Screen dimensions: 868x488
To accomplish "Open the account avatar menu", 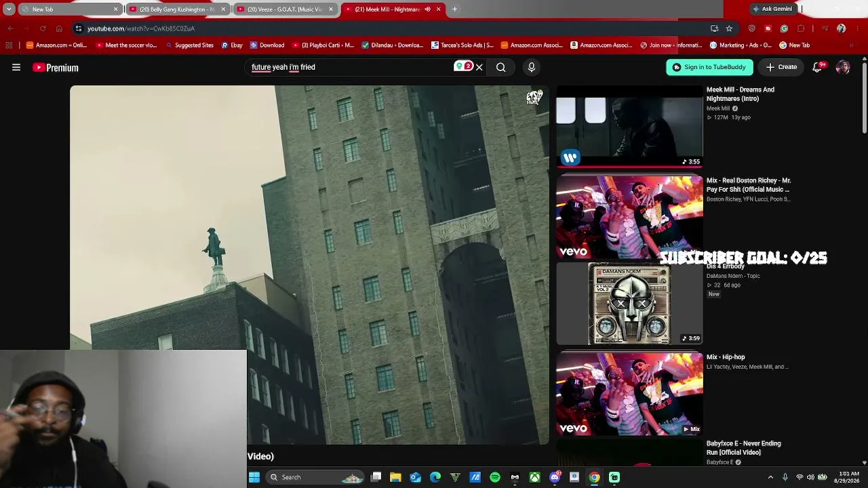I will [x=843, y=67].
